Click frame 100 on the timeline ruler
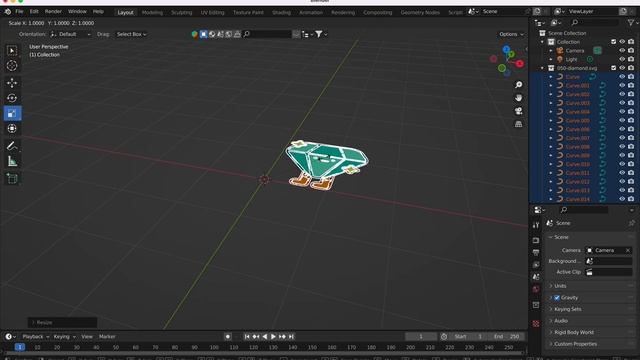 click(x=214, y=347)
